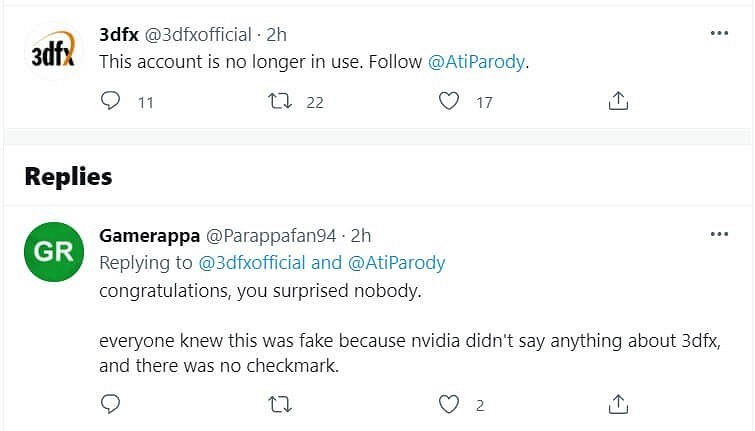
Task: Retweet Gamerappa's reply
Action: 281,404
